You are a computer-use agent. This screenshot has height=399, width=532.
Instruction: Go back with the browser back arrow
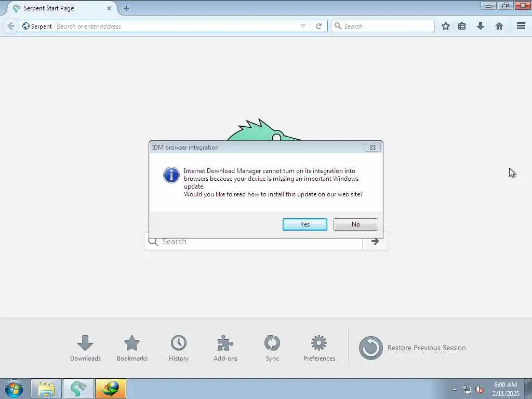click(x=11, y=26)
